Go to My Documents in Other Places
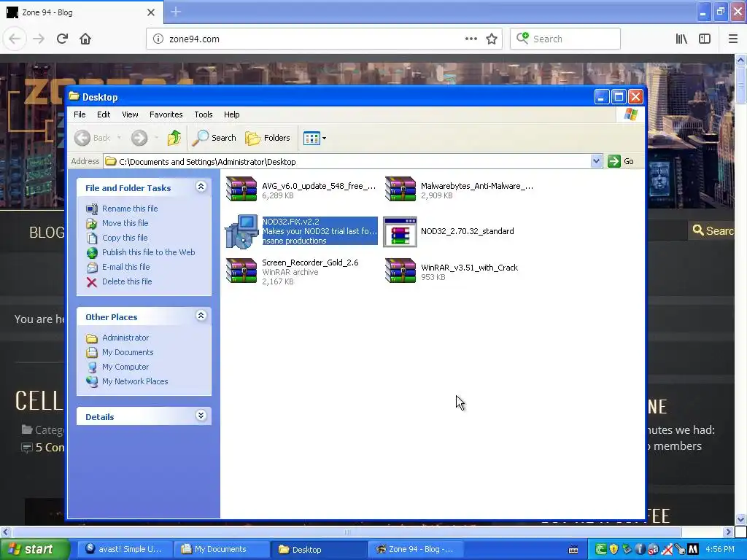 128,352
